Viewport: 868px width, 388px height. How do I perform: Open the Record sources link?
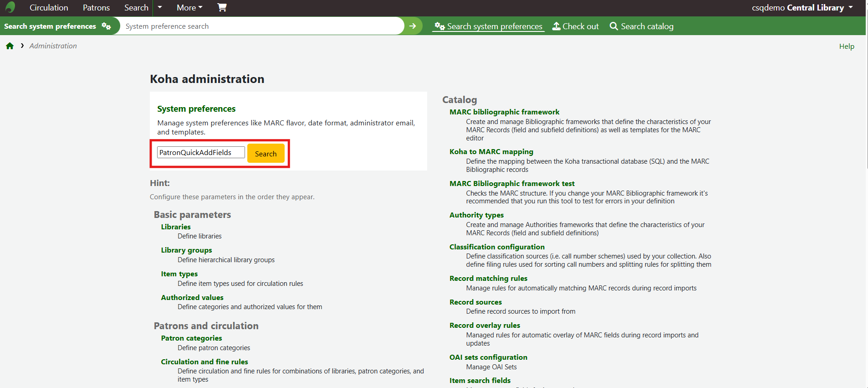pyautogui.click(x=475, y=302)
